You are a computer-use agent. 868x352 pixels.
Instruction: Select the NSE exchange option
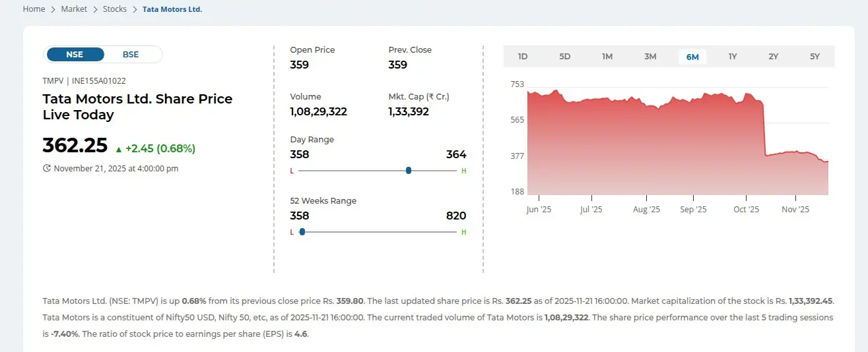point(75,55)
